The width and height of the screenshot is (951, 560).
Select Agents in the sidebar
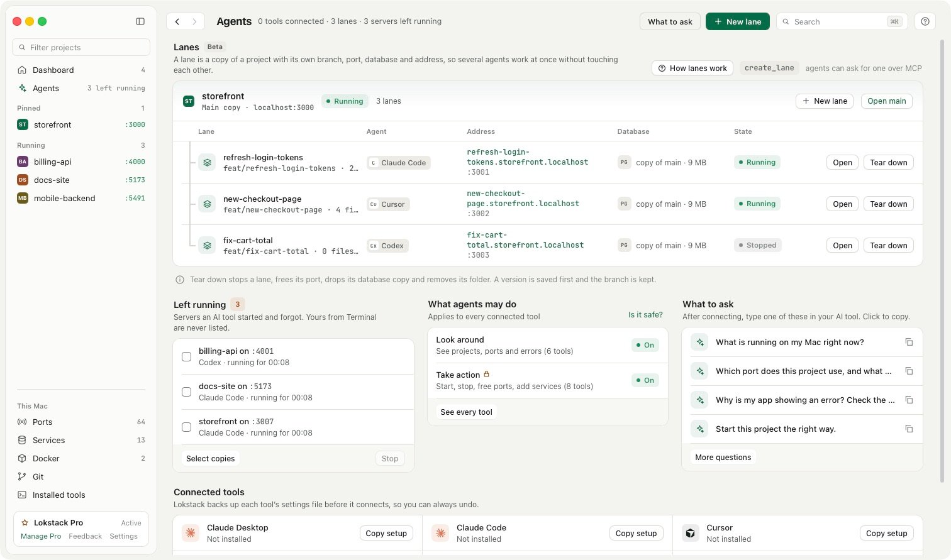coord(81,88)
